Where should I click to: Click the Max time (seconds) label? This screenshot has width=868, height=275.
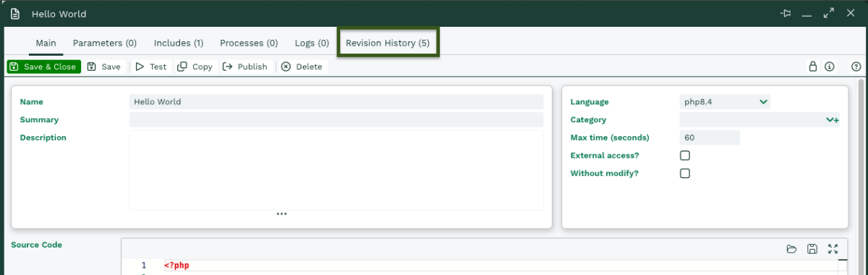(x=610, y=137)
